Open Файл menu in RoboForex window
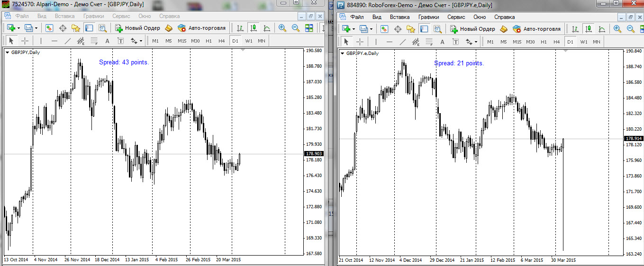This screenshot has width=644, height=266. pyautogui.click(x=357, y=17)
